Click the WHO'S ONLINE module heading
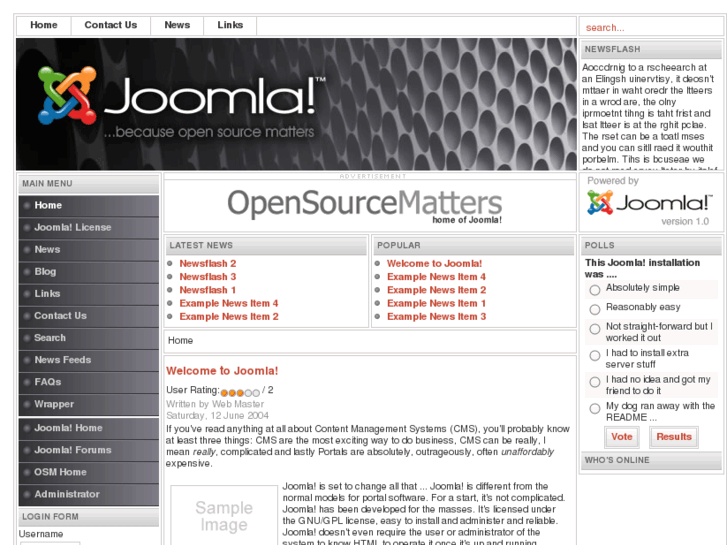This screenshot has width=727, height=545. point(651,461)
